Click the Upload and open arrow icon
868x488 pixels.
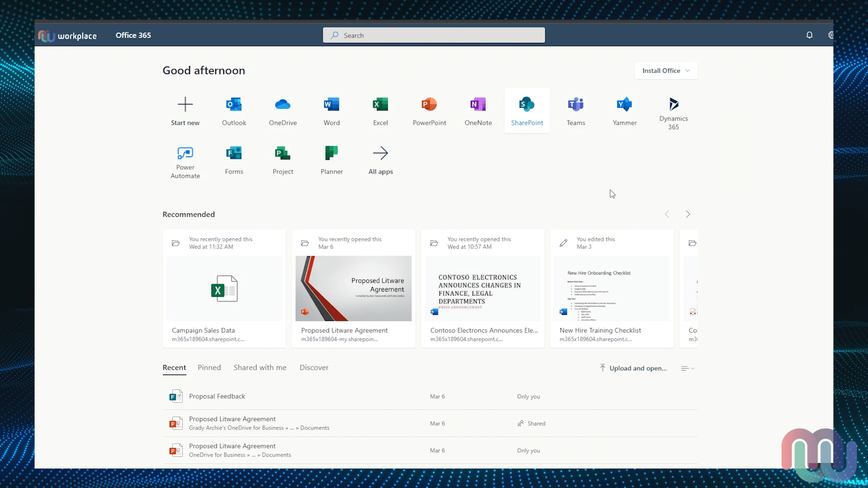click(602, 368)
